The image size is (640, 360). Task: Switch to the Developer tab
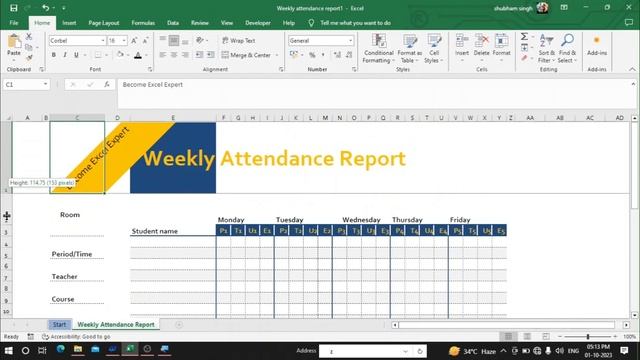click(258, 23)
